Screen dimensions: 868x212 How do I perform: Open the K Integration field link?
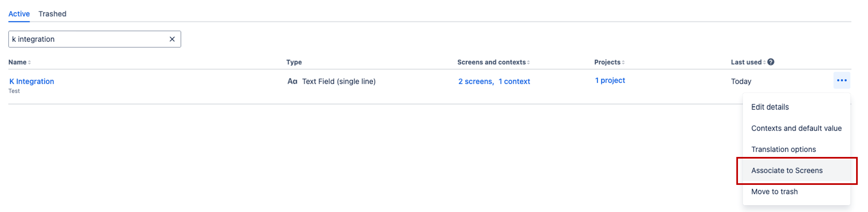32,81
